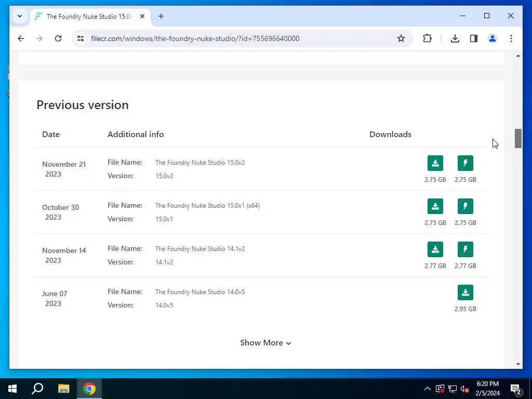Click the Date column header

[51, 135]
